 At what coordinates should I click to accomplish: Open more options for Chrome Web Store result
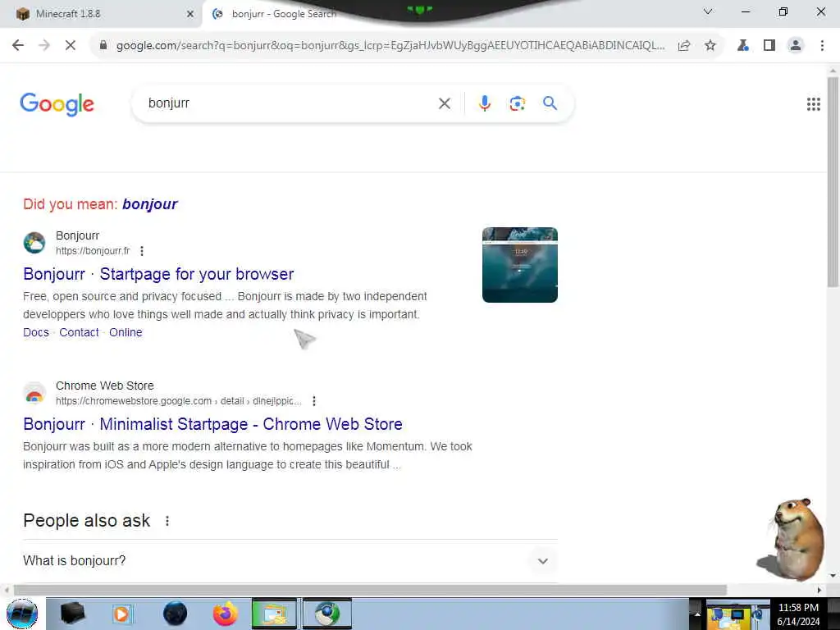coord(314,400)
